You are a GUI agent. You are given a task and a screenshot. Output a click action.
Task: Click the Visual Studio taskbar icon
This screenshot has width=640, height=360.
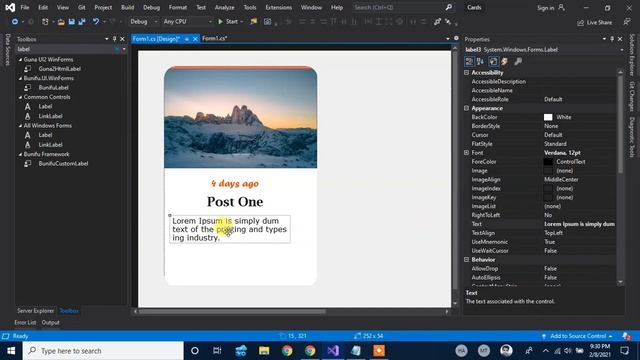click(333, 351)
